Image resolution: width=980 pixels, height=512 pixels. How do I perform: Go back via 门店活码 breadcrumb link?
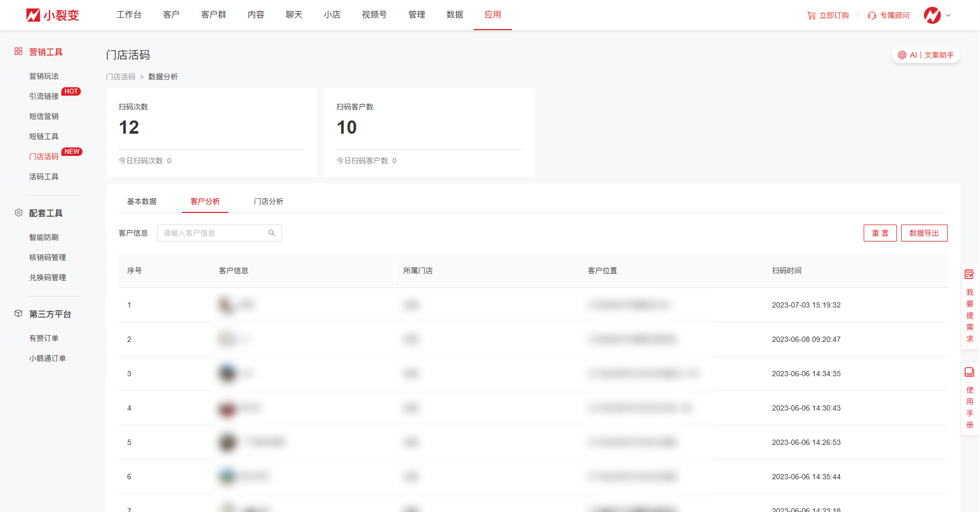(121, 77)
